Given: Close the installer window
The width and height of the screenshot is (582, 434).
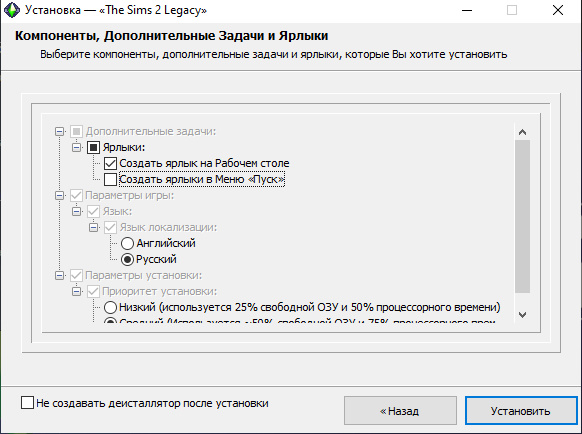Looking at the screenshot, I should (558, 10).
